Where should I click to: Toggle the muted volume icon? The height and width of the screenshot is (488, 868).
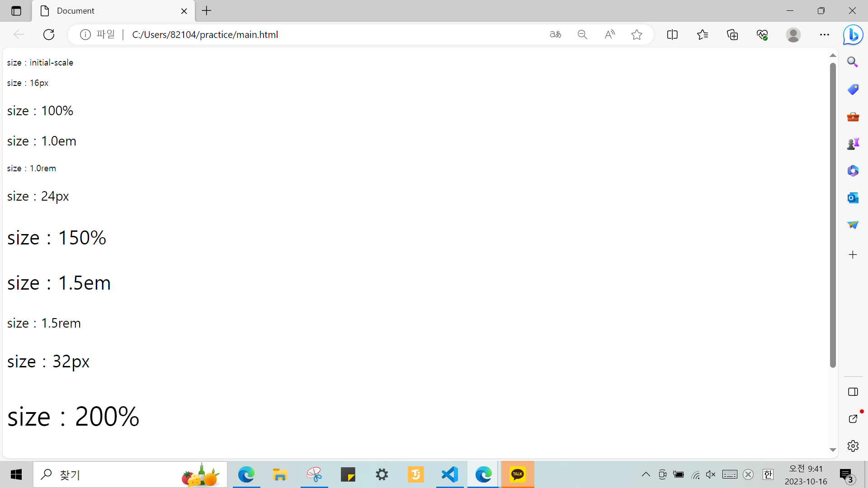711,474
